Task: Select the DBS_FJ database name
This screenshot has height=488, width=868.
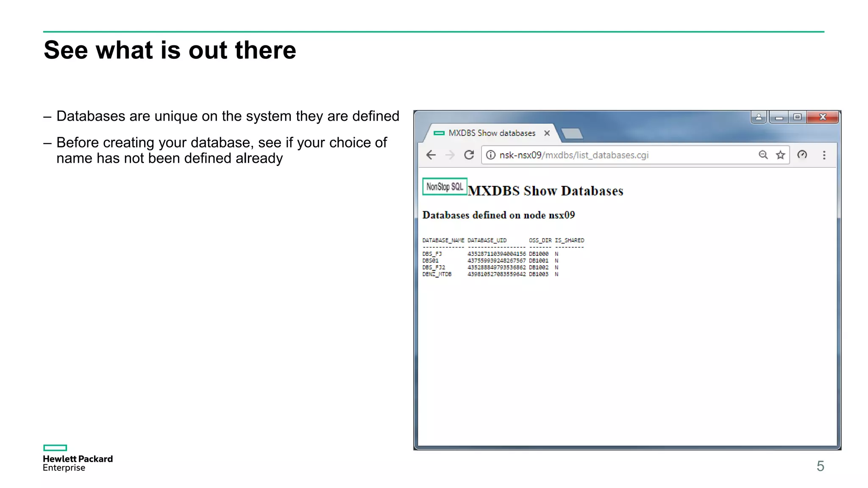Action: (x=432, y=254)
